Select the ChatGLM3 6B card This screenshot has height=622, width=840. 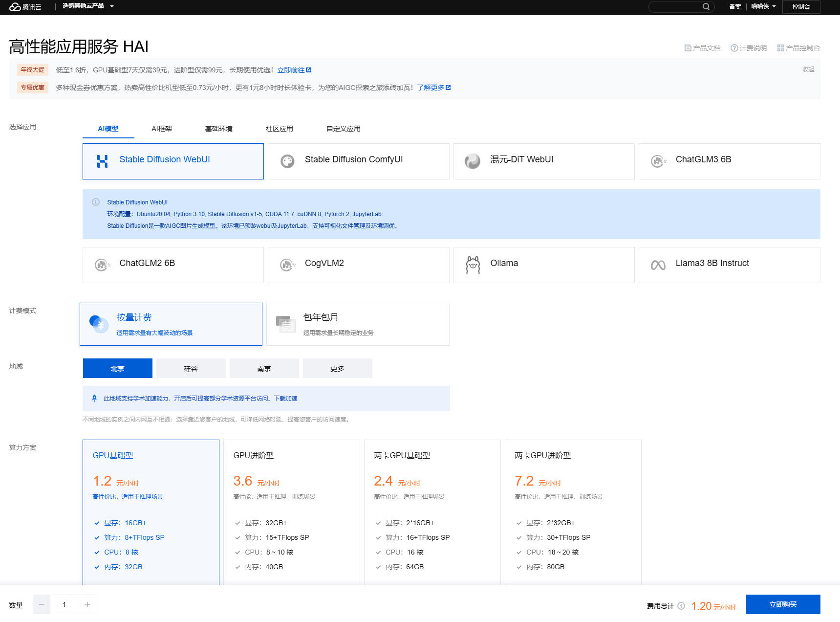[729, 161]
